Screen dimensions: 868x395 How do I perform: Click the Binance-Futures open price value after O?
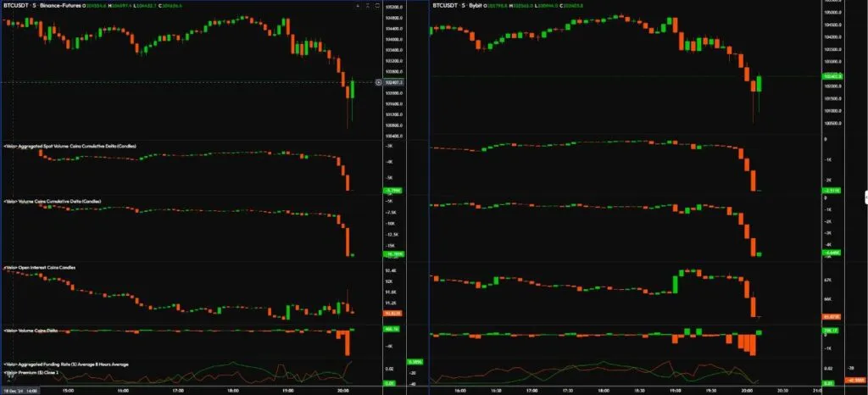96,6
